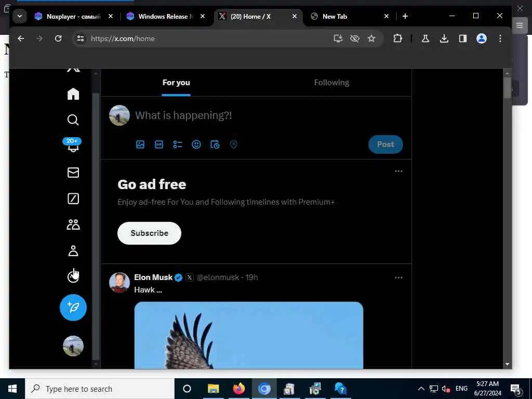Add a poll to the post
532x399 pixels.
point(178,144)
